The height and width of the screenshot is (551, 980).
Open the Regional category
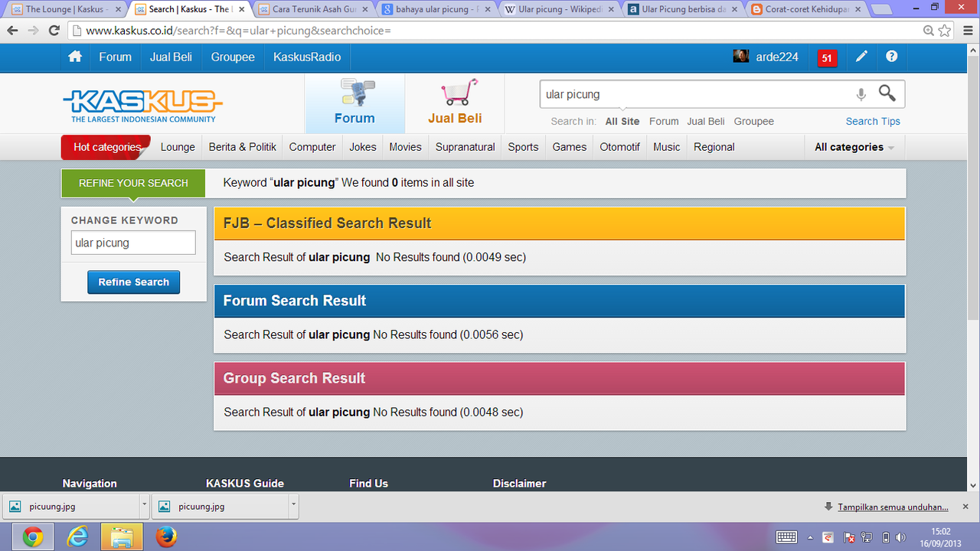tap(714, 147)
